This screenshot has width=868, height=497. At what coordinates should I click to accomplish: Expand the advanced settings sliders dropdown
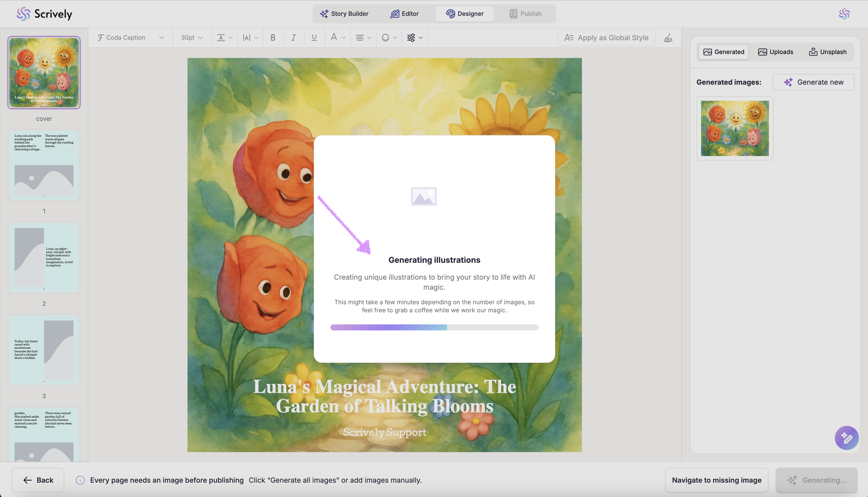(x=414, y=37)
